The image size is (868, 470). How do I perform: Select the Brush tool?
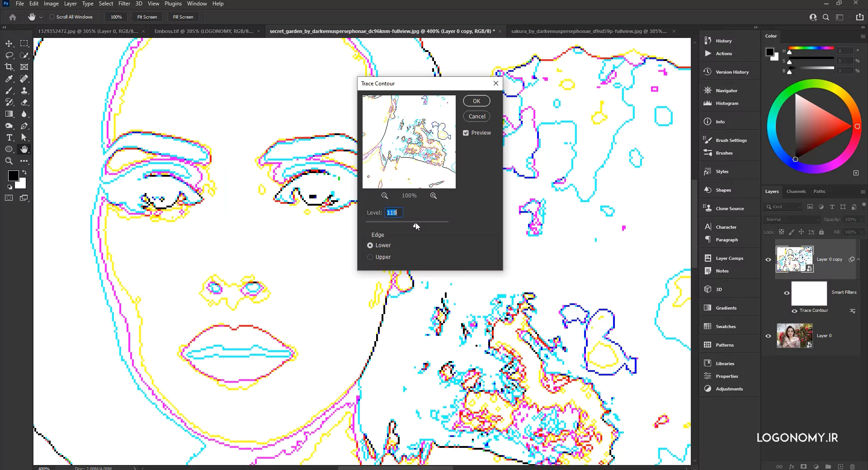point(9,90)
